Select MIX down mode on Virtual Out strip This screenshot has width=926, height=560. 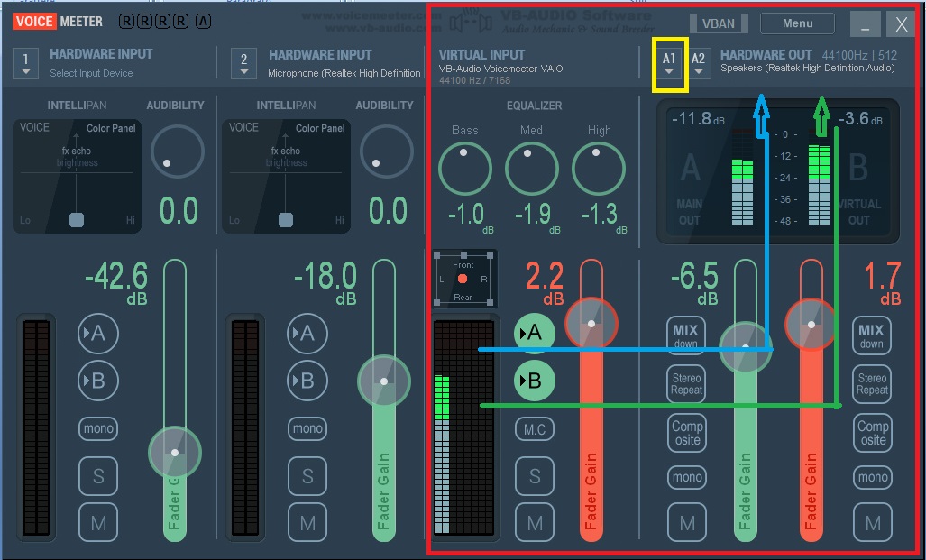pos(871,335)
